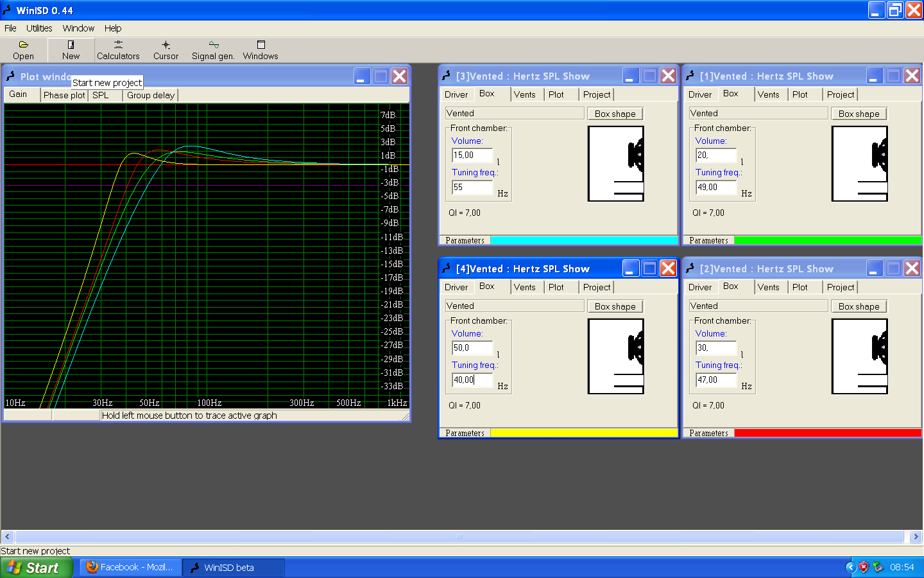Open the Utilities menu
This screenshot has height=578, width=924.
tap(39, 28)
